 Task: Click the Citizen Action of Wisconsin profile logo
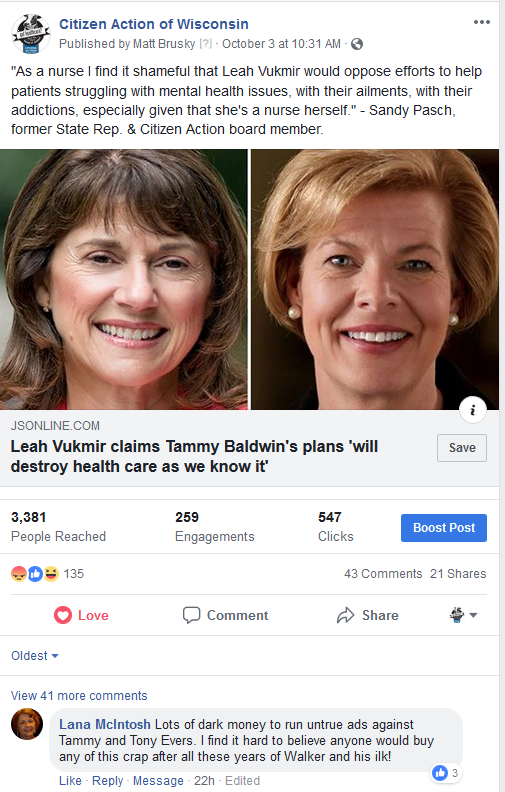[31, 34]
